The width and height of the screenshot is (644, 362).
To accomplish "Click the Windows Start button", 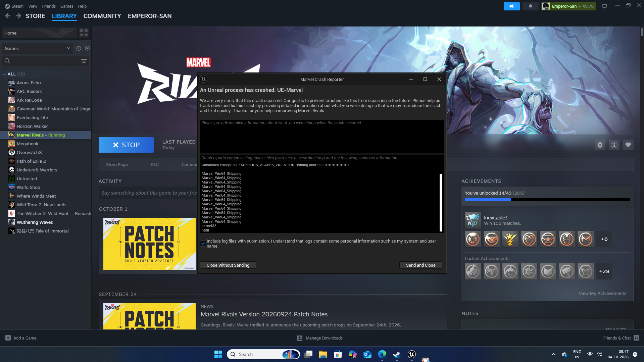I will 218,354.
